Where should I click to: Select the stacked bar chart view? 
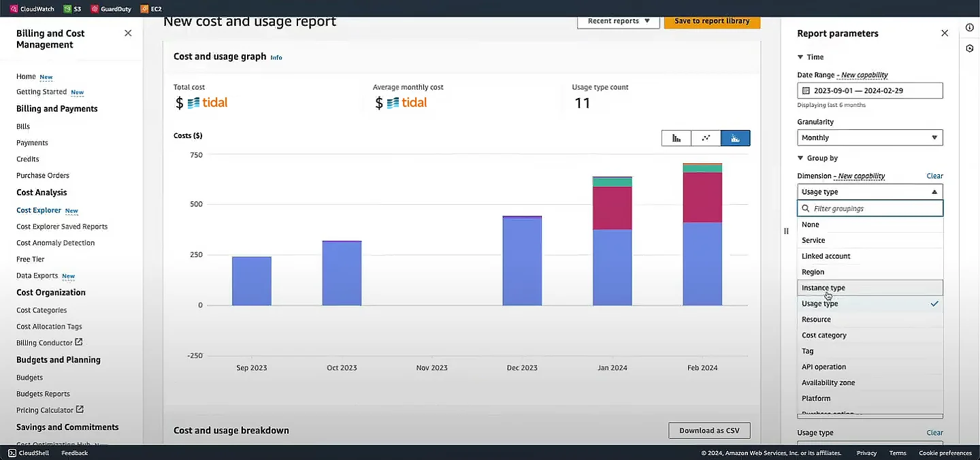tap(735, 138)
